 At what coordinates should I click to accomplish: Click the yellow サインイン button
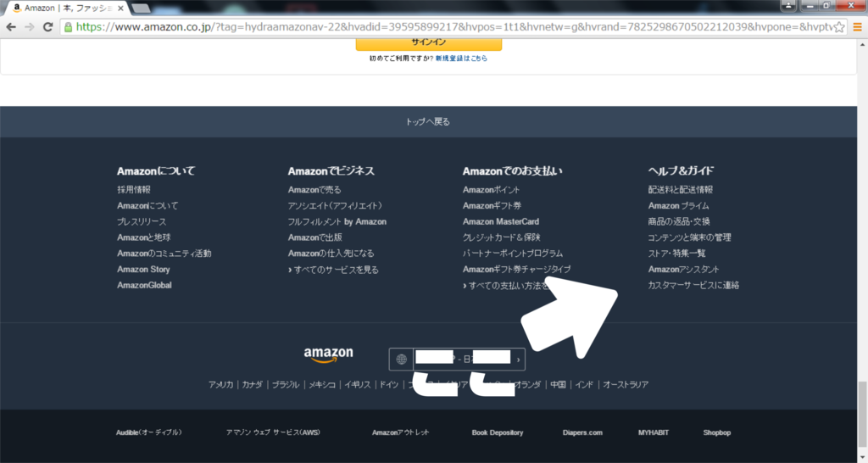point(428,43)
